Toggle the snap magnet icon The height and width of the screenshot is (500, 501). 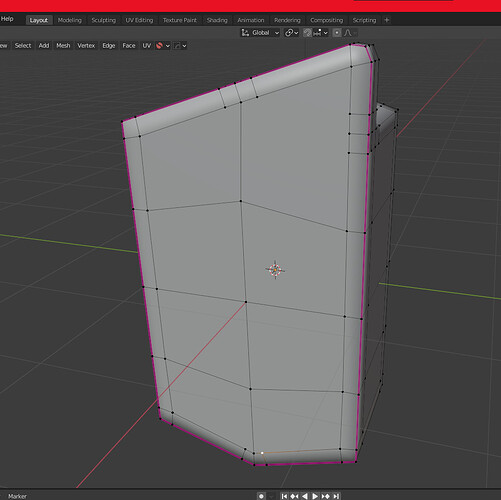(307, 33)
